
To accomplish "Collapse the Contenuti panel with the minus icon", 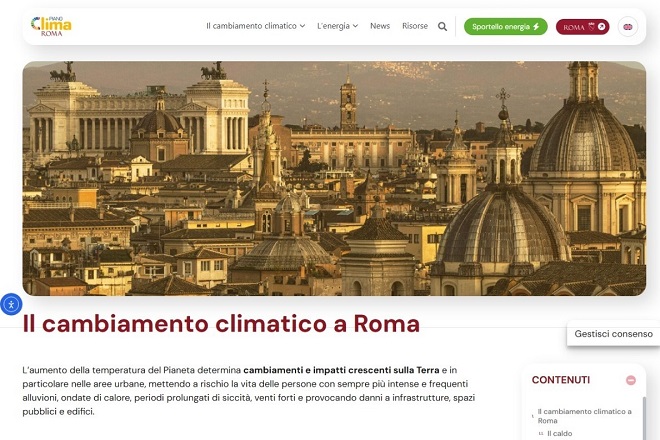I will [x=631, y=380].
